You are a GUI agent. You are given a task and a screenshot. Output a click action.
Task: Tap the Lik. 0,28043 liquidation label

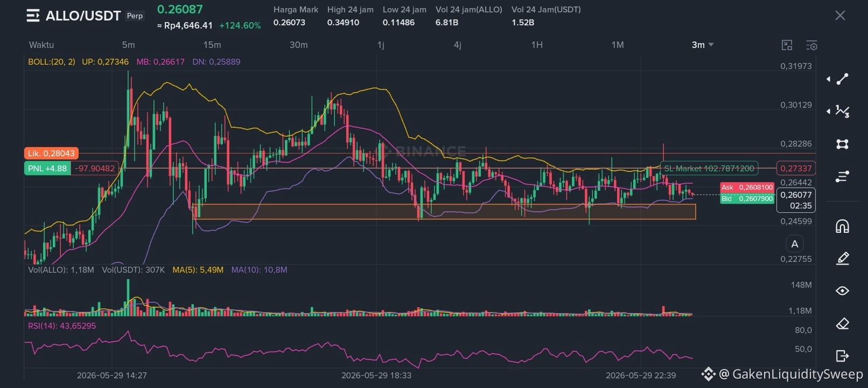coord(51,154)
